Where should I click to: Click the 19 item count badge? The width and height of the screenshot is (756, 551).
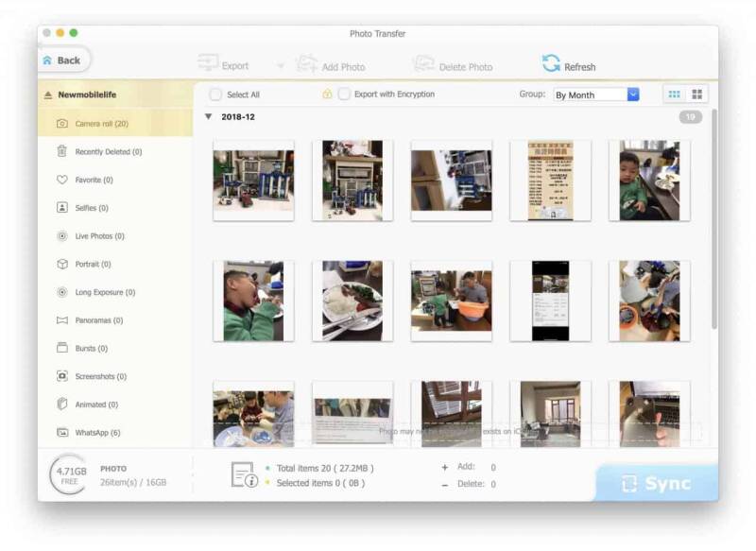691,116
